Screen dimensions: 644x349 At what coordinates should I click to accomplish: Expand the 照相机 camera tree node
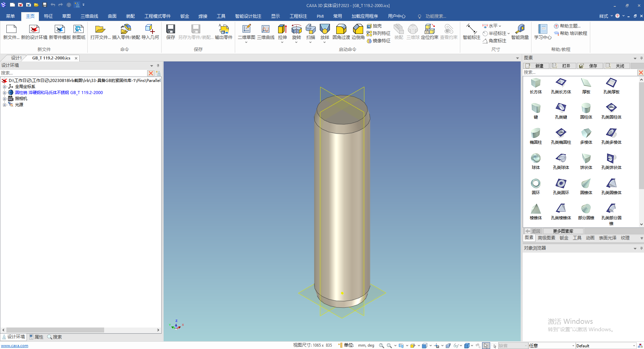click(4, 99)
